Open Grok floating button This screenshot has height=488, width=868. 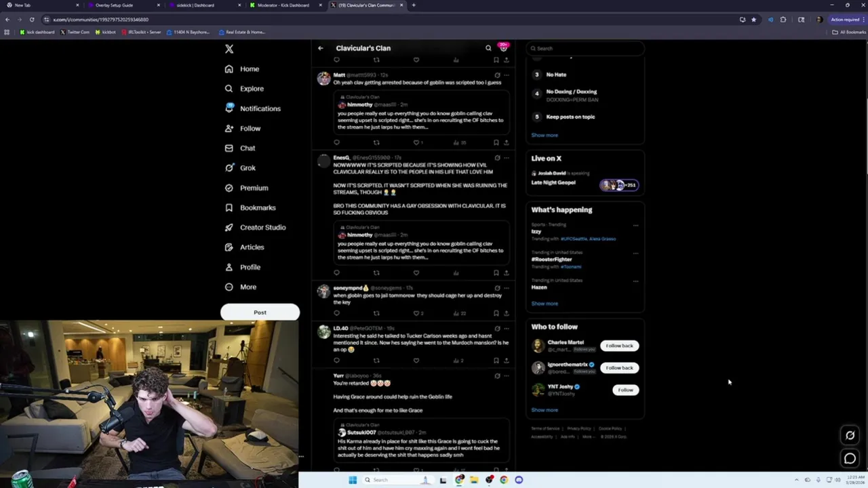pyautogui.click(x=850, y=435)
